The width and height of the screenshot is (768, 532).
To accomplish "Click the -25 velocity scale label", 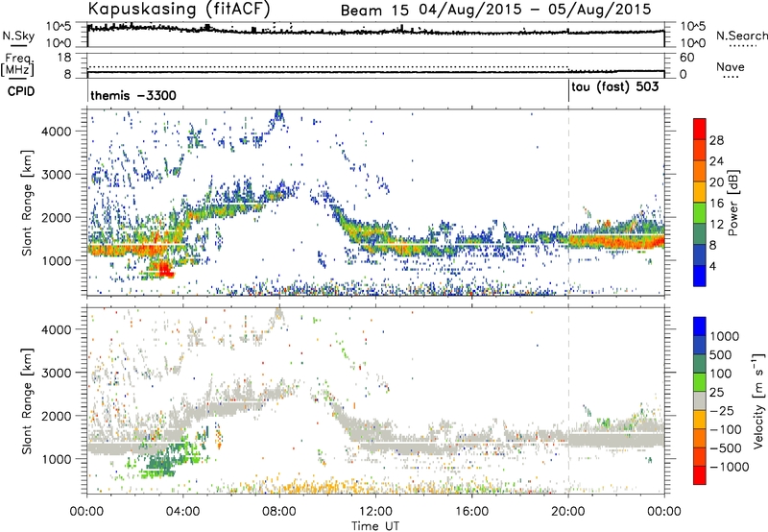I will (x=723, y=411).
